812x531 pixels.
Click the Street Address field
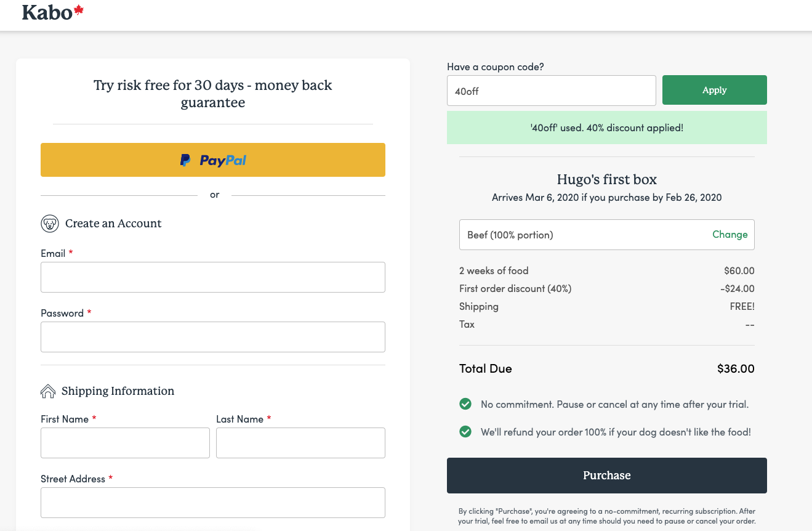tap(213, 503)
